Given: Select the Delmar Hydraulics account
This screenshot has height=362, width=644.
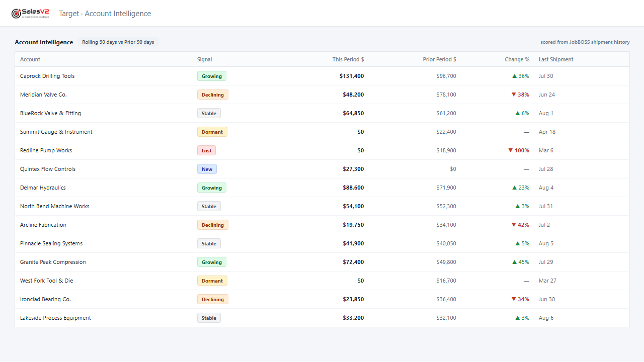Looking at the screenshot, I should [43, 188].
